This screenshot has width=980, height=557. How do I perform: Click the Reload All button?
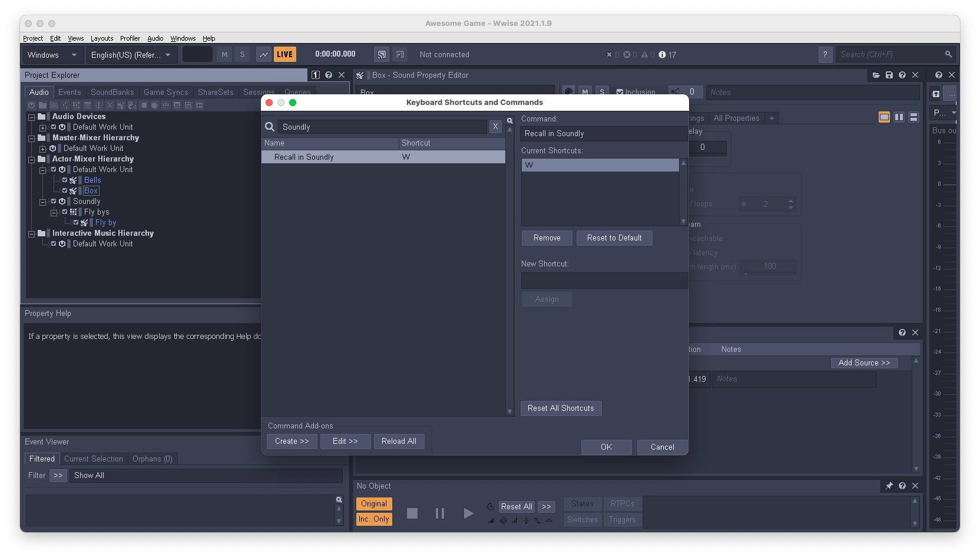399,441
